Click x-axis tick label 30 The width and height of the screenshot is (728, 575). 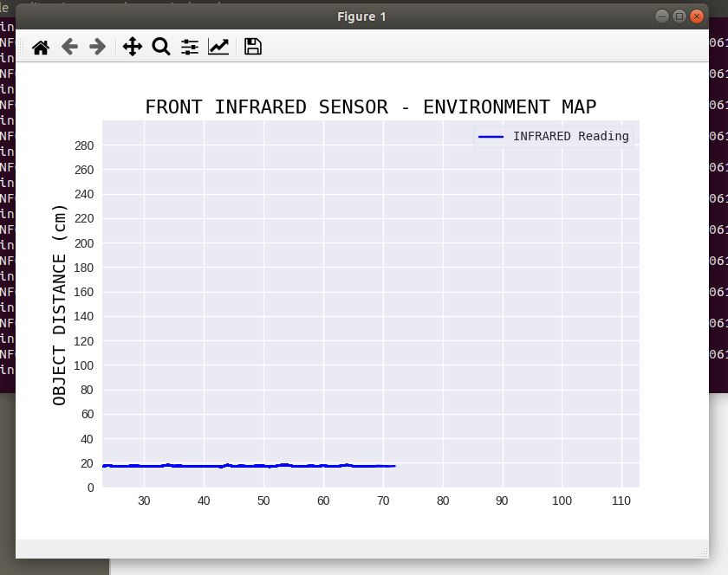144,501
